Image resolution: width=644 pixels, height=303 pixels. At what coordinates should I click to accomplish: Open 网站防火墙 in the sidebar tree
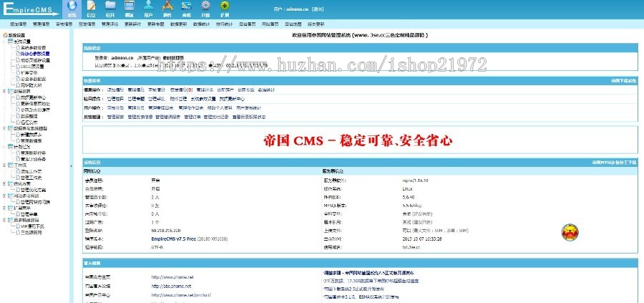(x=31, y=85)
